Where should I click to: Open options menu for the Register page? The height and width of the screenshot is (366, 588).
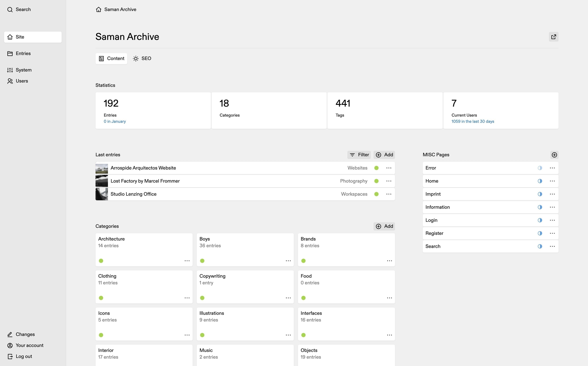(552, 233)
